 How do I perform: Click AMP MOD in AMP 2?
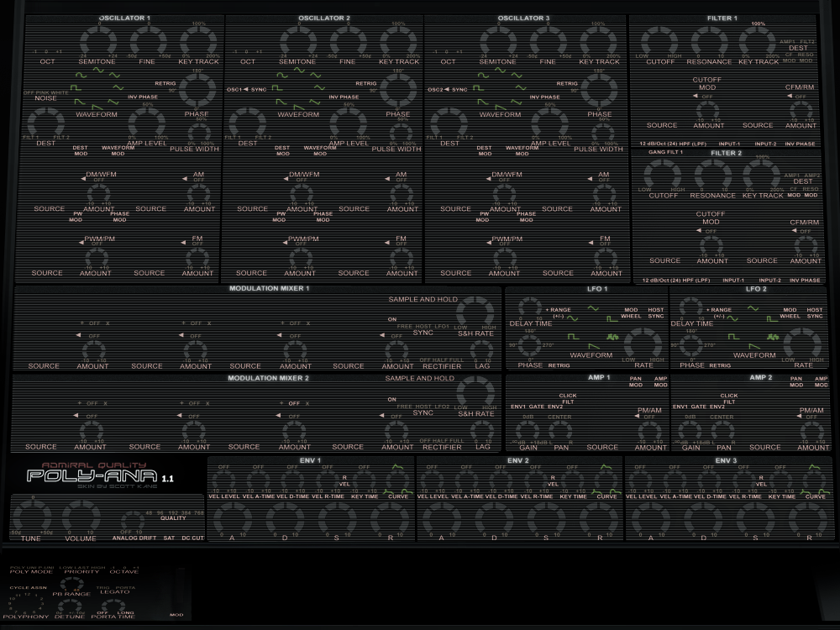click(822, 381)
